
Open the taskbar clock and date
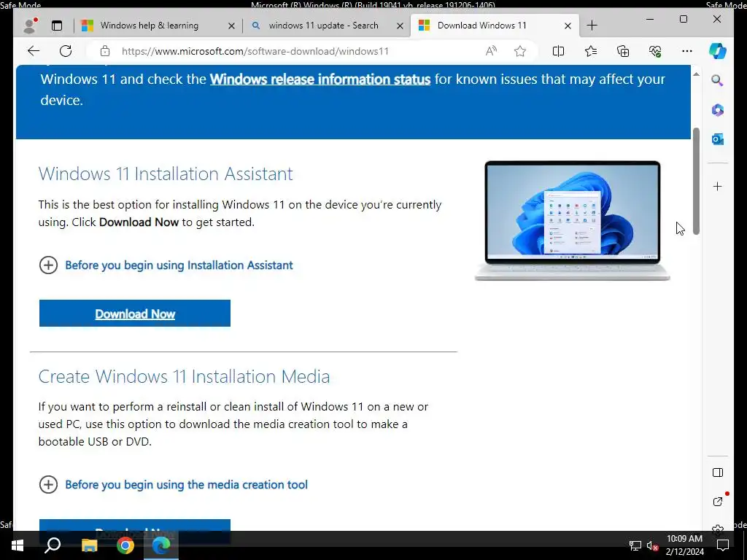(684, 545)
